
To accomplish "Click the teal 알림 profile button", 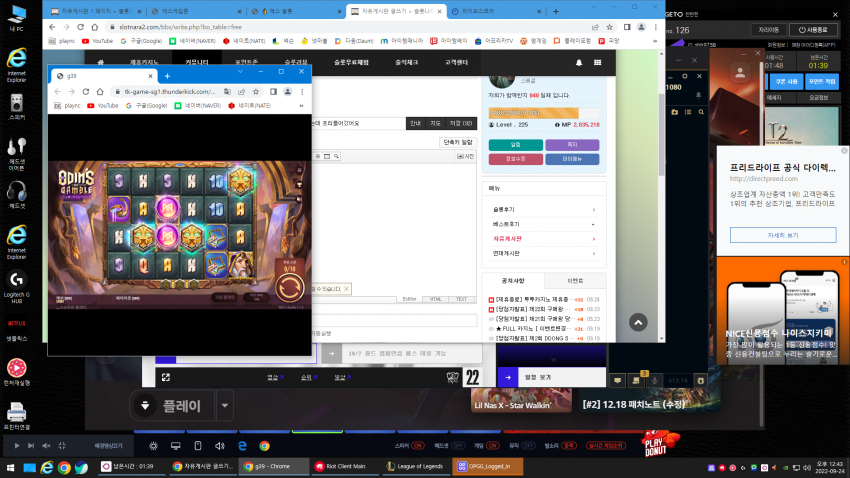I will coord(516,145).
